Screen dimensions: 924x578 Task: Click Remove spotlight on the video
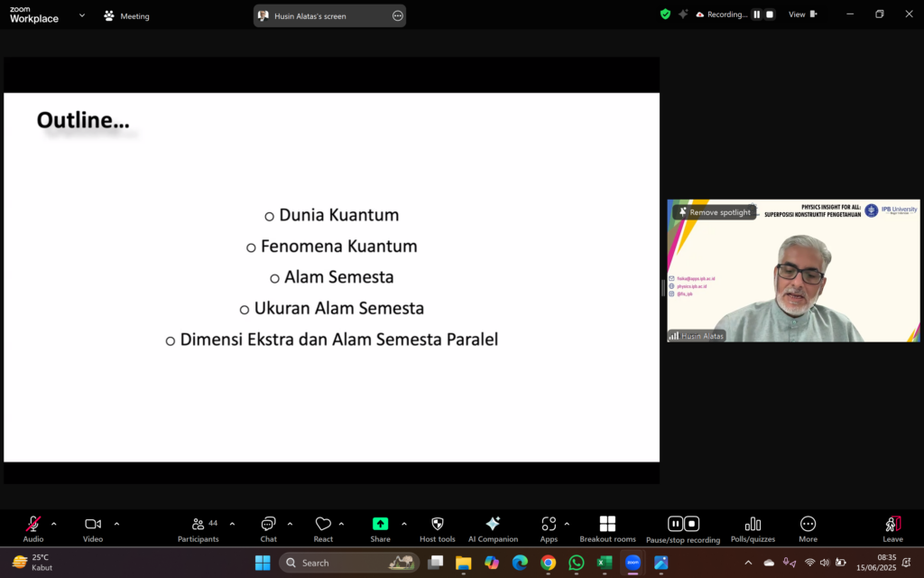(x=714, y=212)
